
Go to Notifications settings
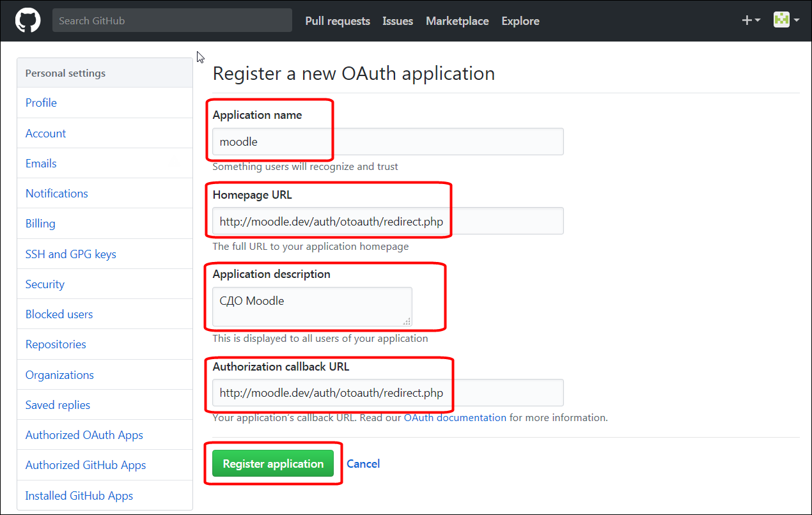coord(105,194)
